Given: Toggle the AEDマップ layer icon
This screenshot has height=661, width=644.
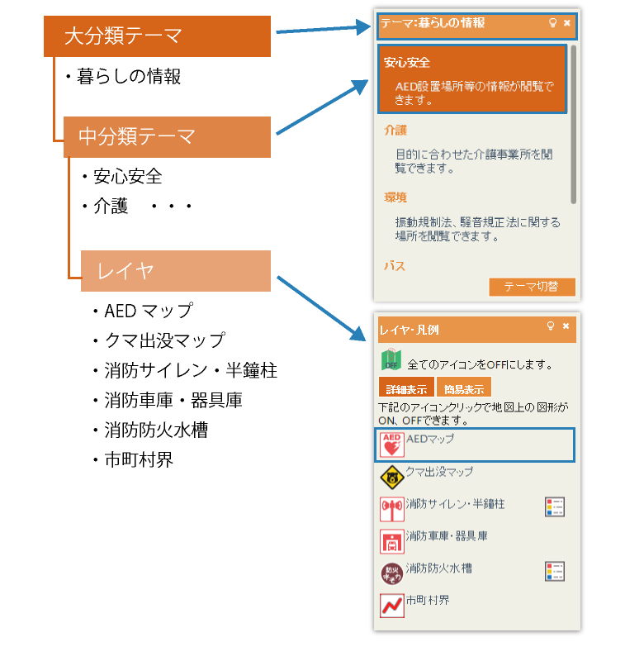Looking at the screenshot, I should tap(391, 445).
